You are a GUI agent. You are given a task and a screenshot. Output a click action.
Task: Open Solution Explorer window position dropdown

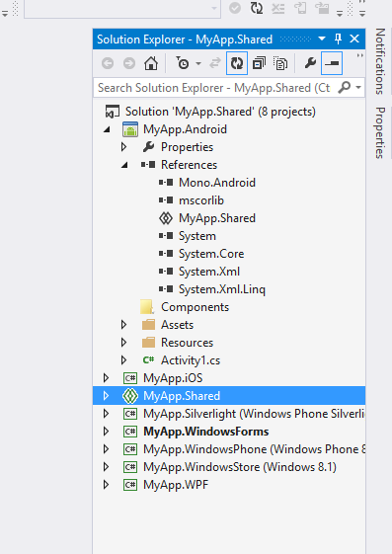click(x=322, y=39)
